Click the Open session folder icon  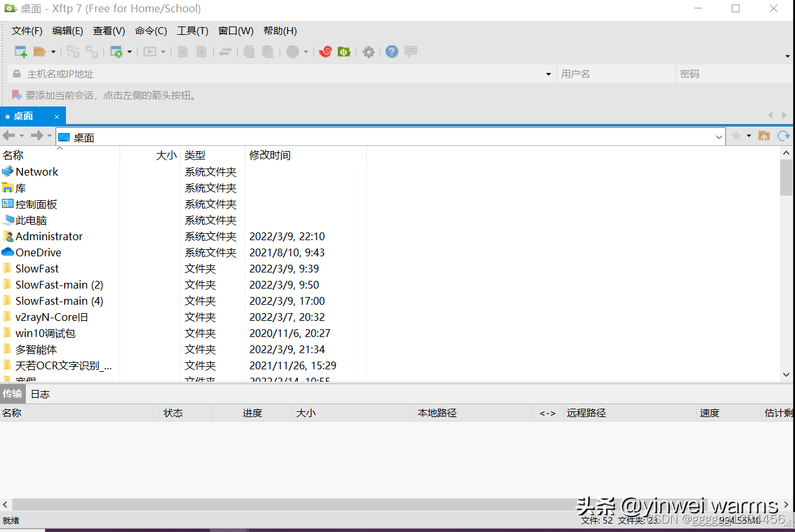tap(40, 52)
